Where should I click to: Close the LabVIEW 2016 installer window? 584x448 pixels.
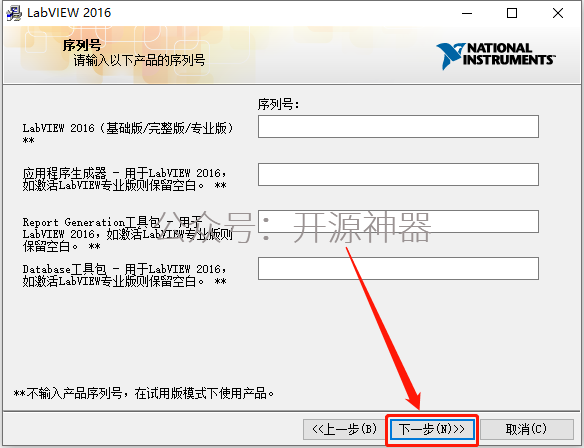(558, 13)
